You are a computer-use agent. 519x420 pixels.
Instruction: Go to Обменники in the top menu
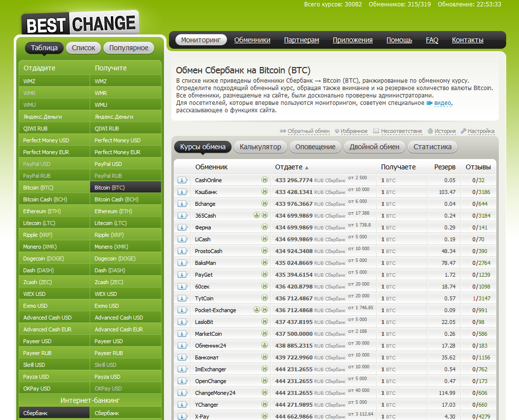coord(252,40)
